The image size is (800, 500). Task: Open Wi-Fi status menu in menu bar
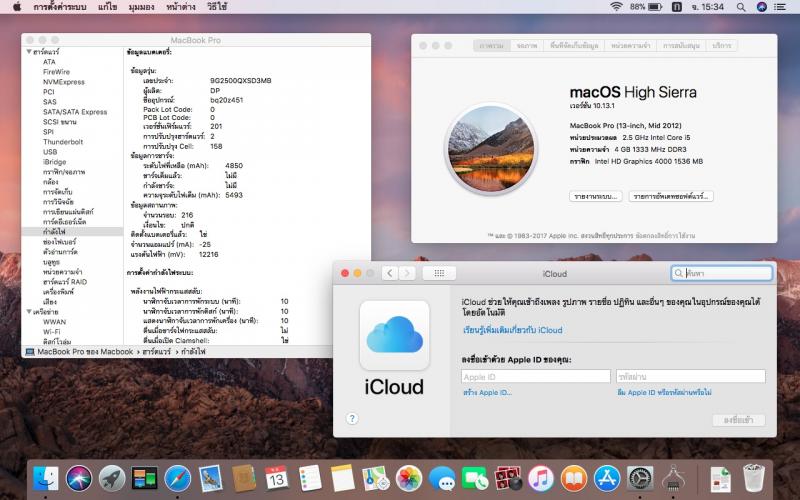click(x=616, y=7)
